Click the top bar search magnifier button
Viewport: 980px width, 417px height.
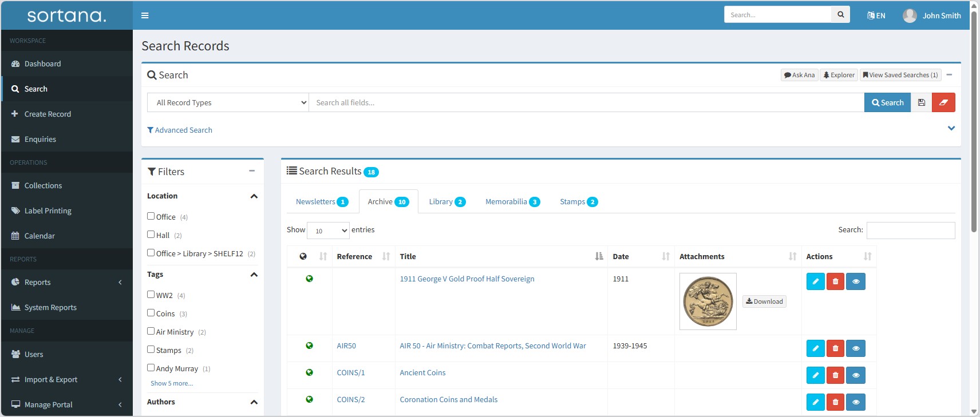point(840,15)
